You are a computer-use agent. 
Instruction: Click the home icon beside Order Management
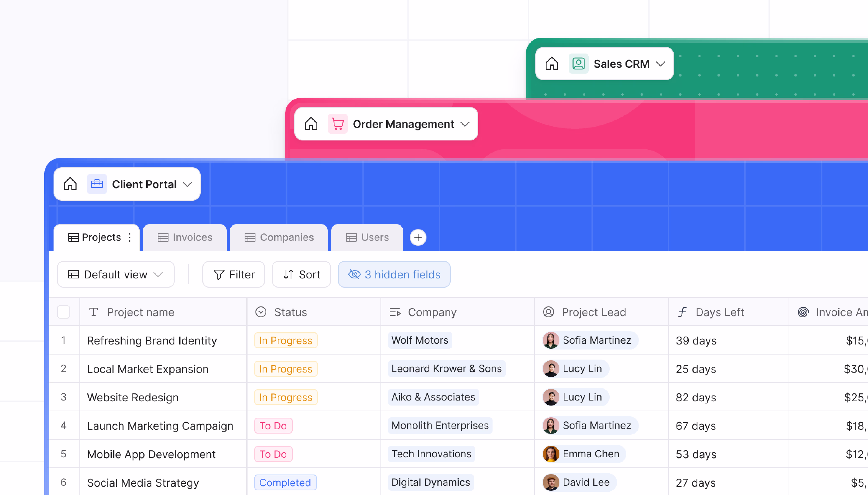[x=311, y=124]
